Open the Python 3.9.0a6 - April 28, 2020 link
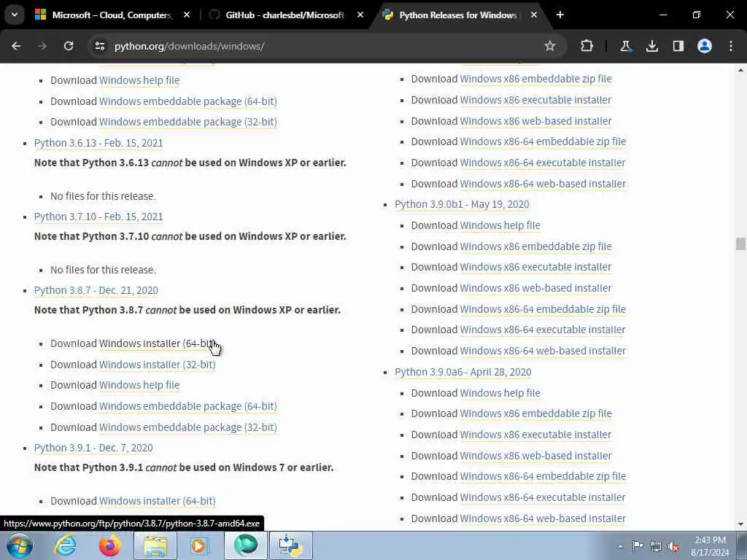The width and height of the screenshot is (747, 560). coord(462,372)
